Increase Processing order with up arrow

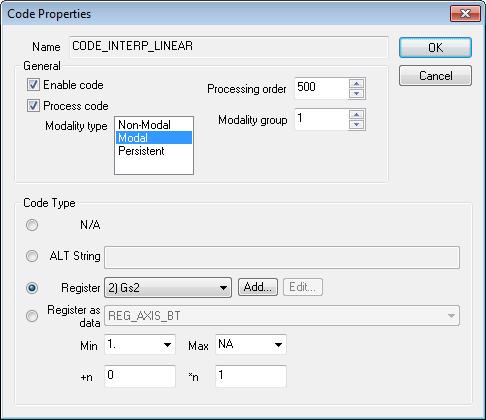coord(356,84)
